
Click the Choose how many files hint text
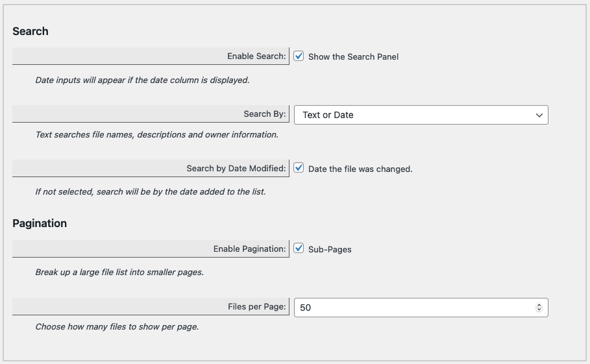pos(117,327)
